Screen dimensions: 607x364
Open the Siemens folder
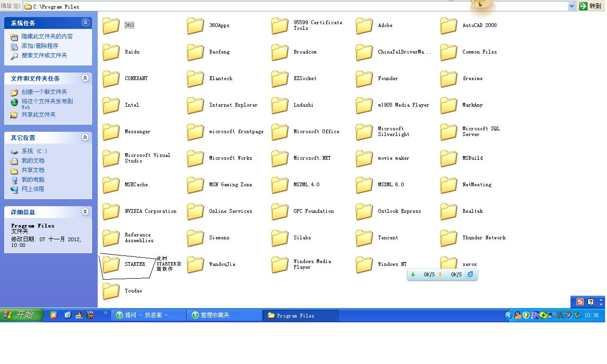click(208, 238)
